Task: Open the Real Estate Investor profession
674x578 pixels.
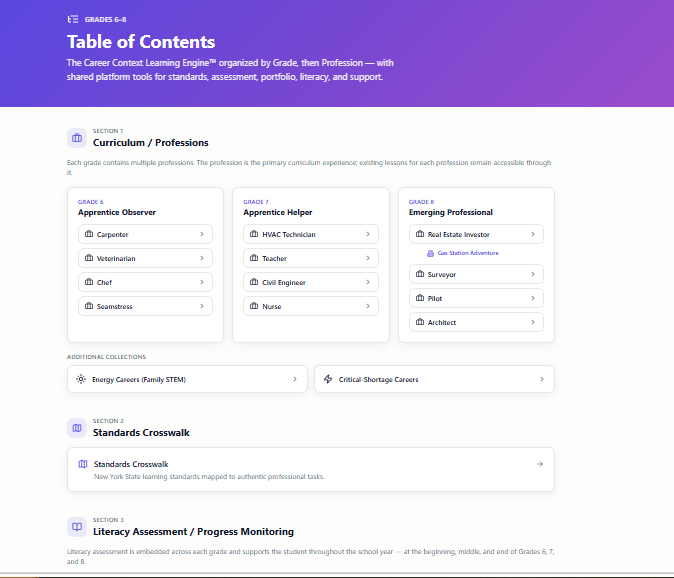Action: (476, 234)
